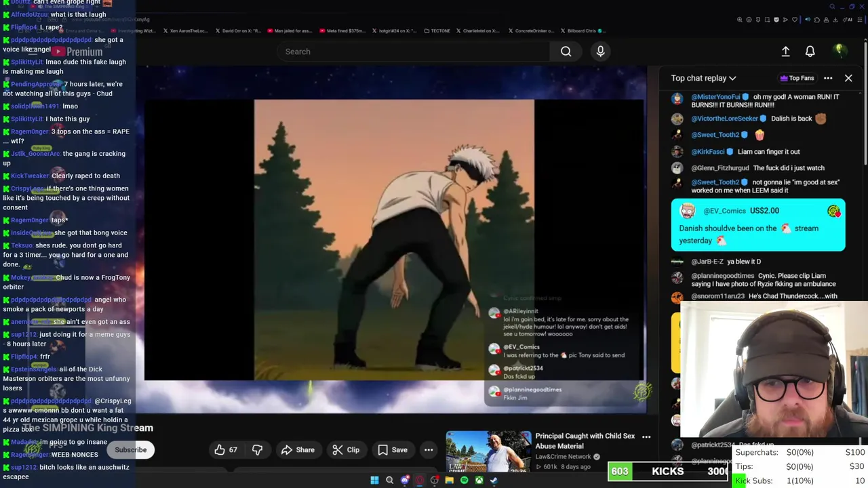
Task: Open three-dot menu on Principal Caught video
Action: [646, 437]
